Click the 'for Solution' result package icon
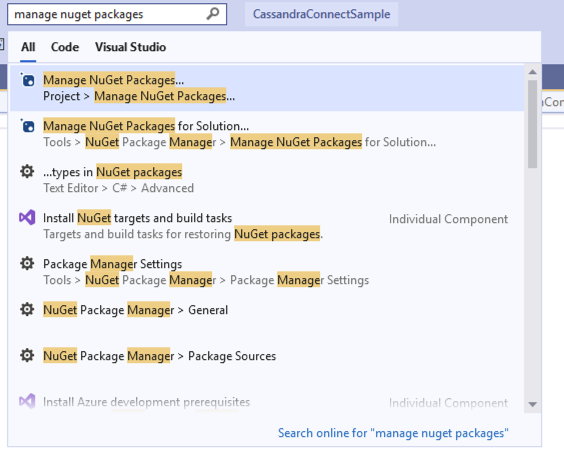The image size is (564, 459). 27,126
